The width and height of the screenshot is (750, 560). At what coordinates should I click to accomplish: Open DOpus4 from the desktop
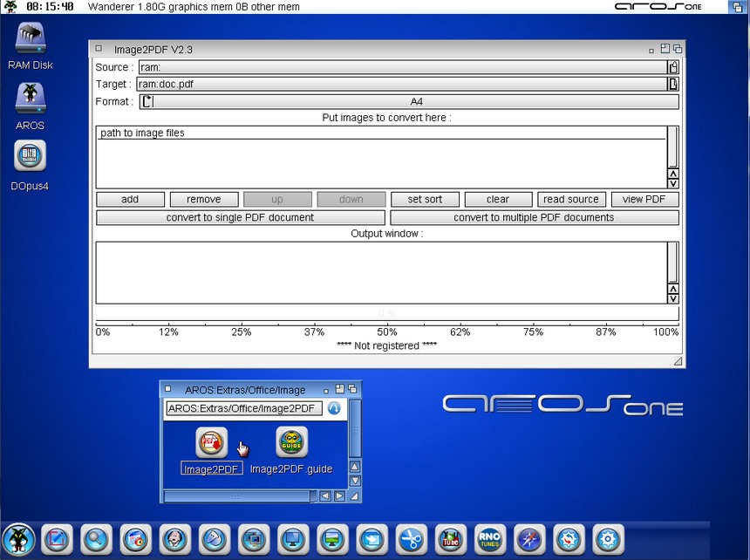tap(31, 157)
